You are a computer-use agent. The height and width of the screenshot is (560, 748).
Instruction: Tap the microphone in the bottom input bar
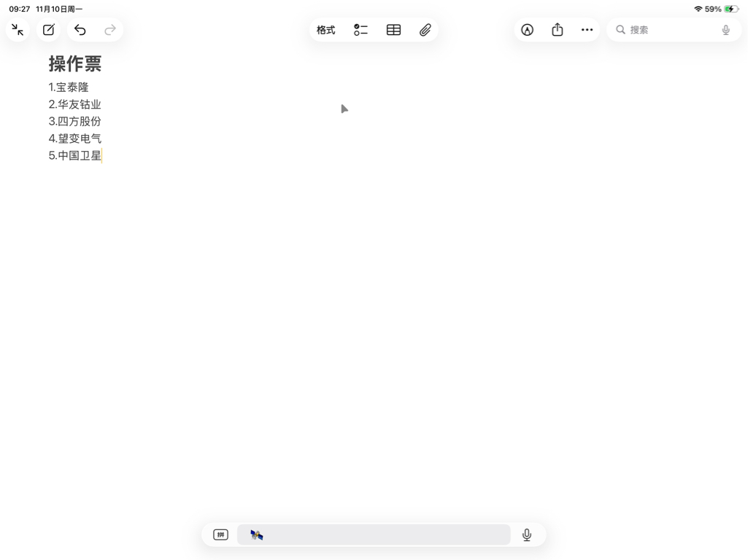coord(527,534)
